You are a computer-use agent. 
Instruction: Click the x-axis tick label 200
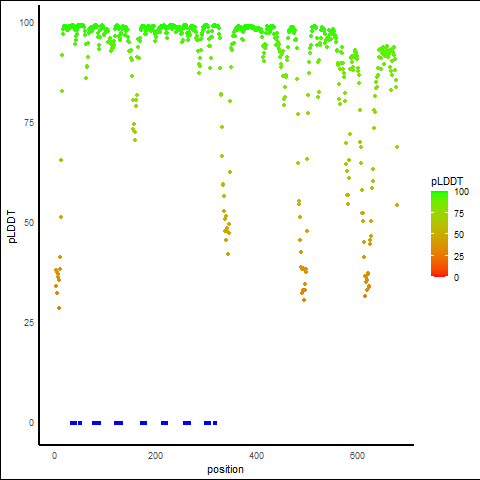point(155,455)
